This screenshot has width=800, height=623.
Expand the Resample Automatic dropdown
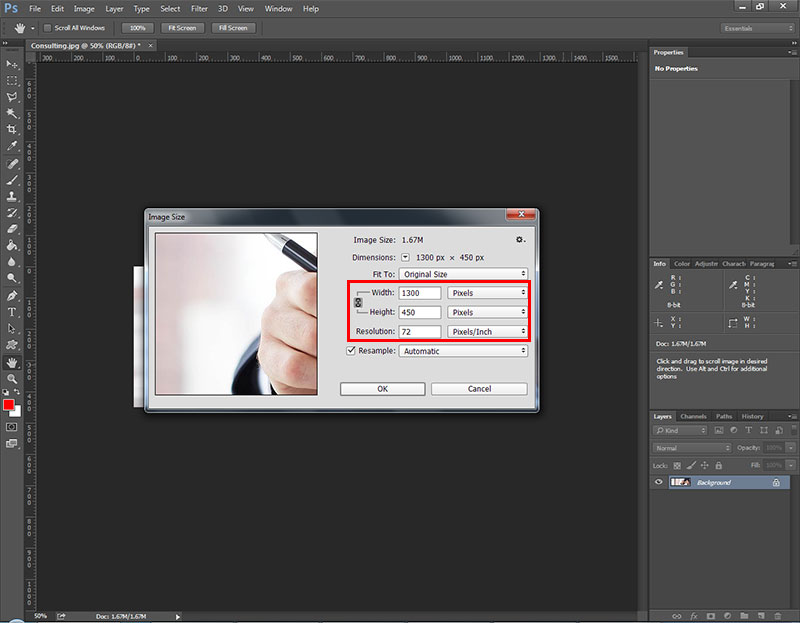coord(463,351)
